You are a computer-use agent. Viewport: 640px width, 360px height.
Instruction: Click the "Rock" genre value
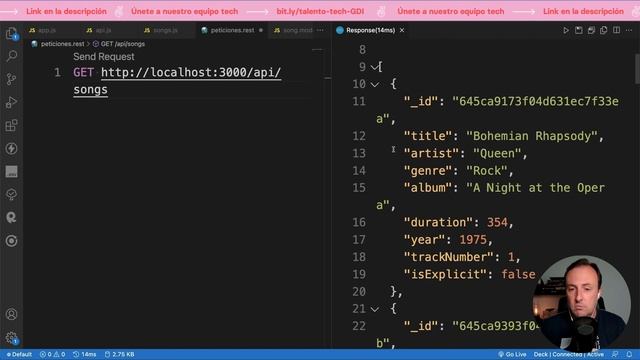pyautogui.click(x=487, y=171)
